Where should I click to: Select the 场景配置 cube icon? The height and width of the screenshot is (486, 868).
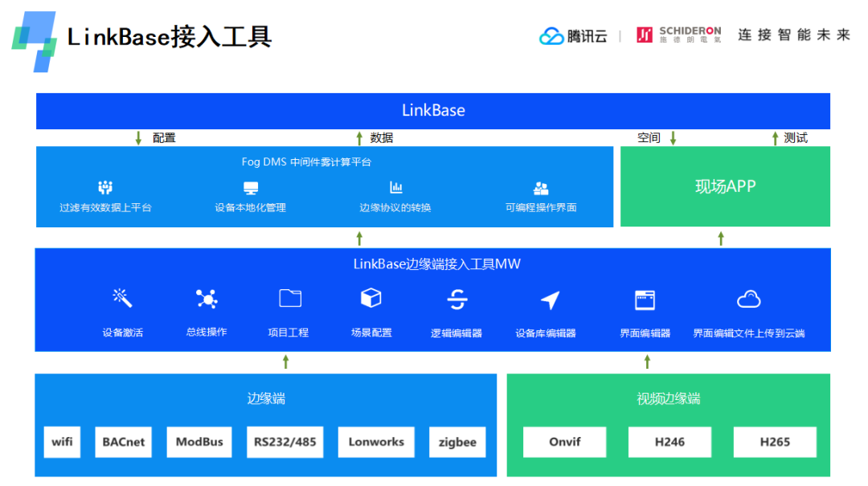click(371, 298)
